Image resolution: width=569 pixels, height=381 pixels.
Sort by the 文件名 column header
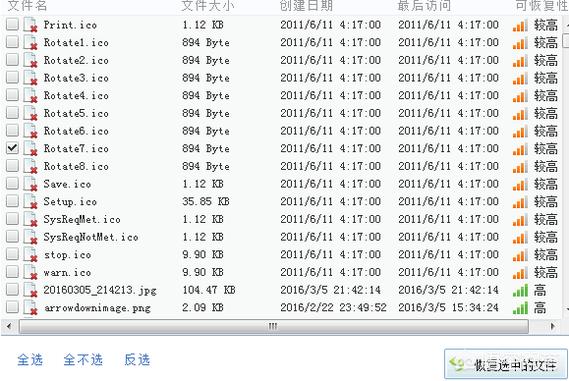tap(27, 5)
